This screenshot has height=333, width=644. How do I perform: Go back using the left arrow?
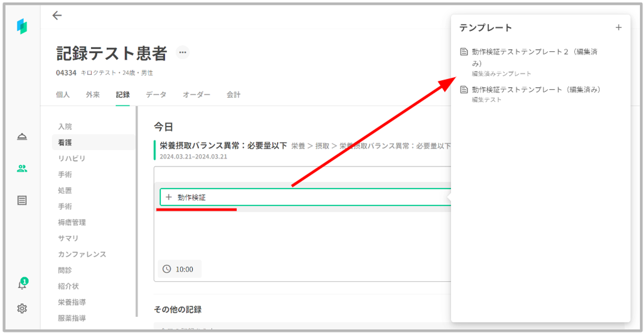point(57,15)
